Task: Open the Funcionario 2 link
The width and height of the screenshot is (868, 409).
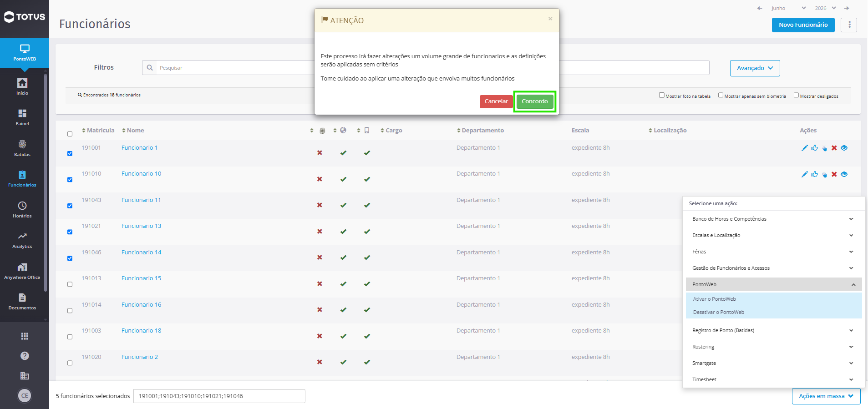Action: (x=140, y=357)
